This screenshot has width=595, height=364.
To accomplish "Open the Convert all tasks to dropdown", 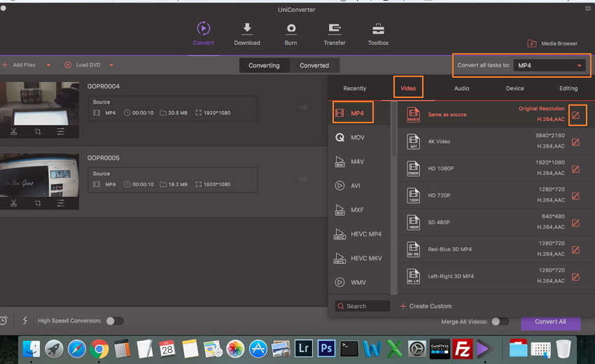I will [549, 65].
